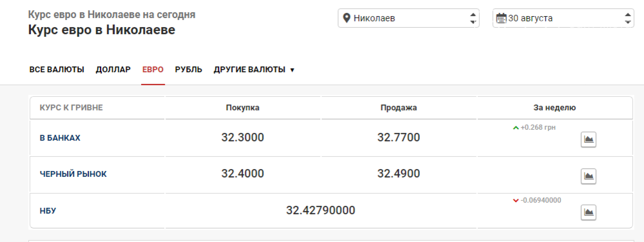This screenshot has width=644, height=242.
Task: Click green up arrow weekly change indicator
Action: tap(516, 128)
